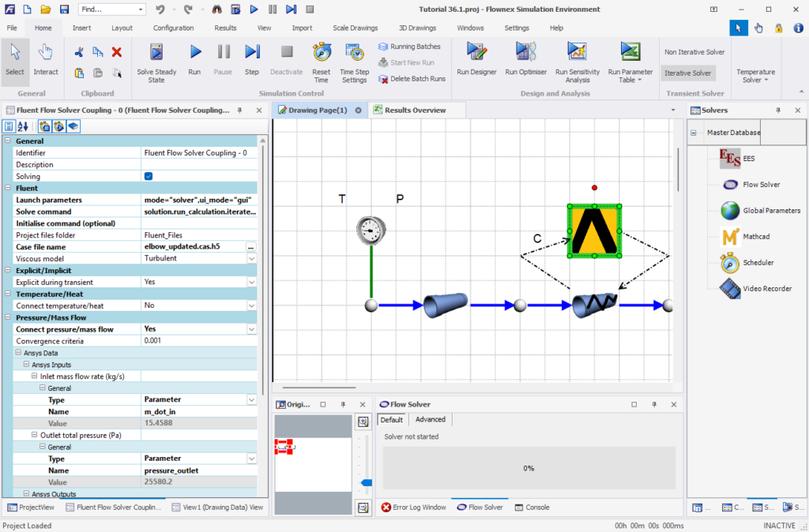Open Connect temperature/heat dropdown

tap(251, 305)
